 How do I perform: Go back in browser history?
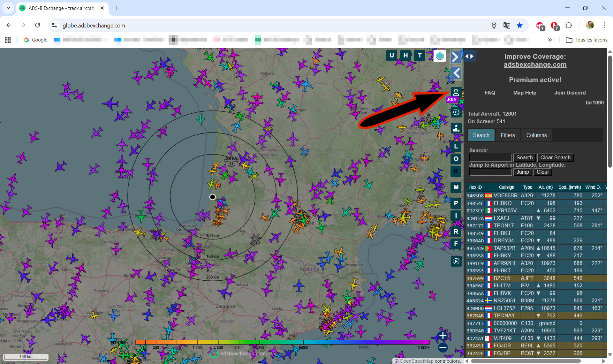click(9, 25)
